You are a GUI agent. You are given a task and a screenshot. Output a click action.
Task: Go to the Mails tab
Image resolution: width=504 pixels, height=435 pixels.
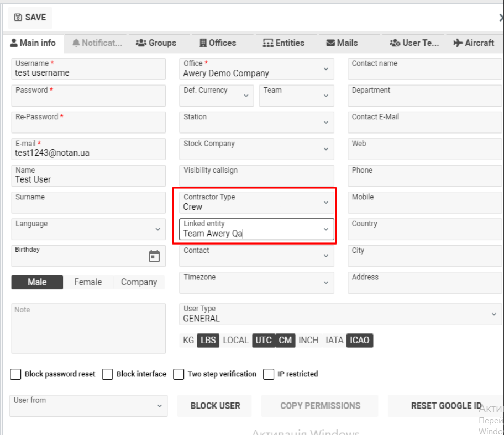(342, 43)
